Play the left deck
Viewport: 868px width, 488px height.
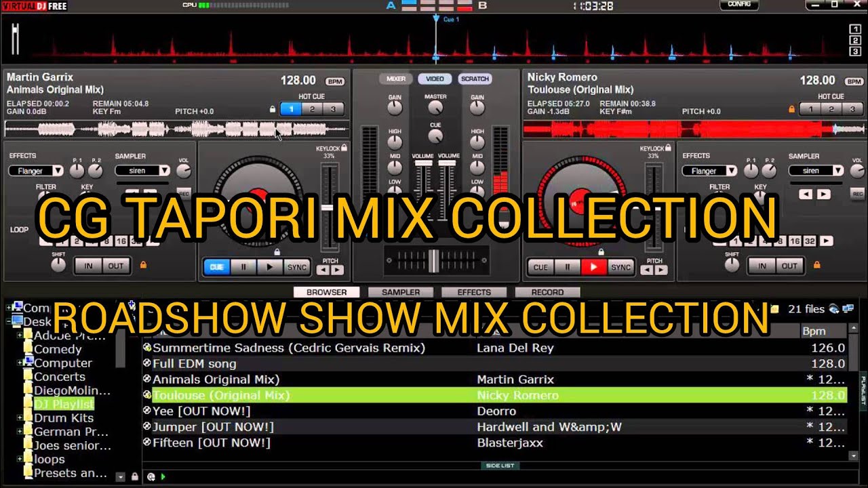click(x=269, y=267)
